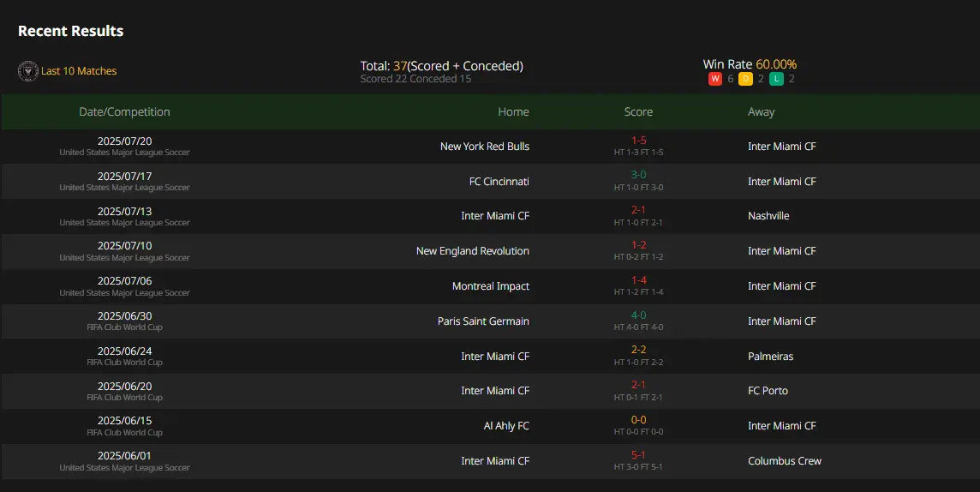The height and width of the screenshot is (492, 980).
Task: Open the New York Red Bulls team link
Action: pyautogui.click(x=484, y=147)
